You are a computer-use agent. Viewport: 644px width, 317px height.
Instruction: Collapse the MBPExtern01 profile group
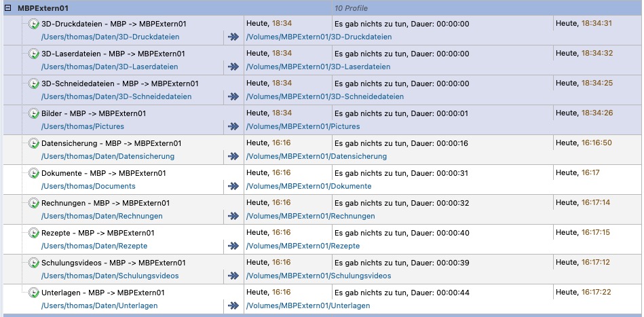click(7, 7)
